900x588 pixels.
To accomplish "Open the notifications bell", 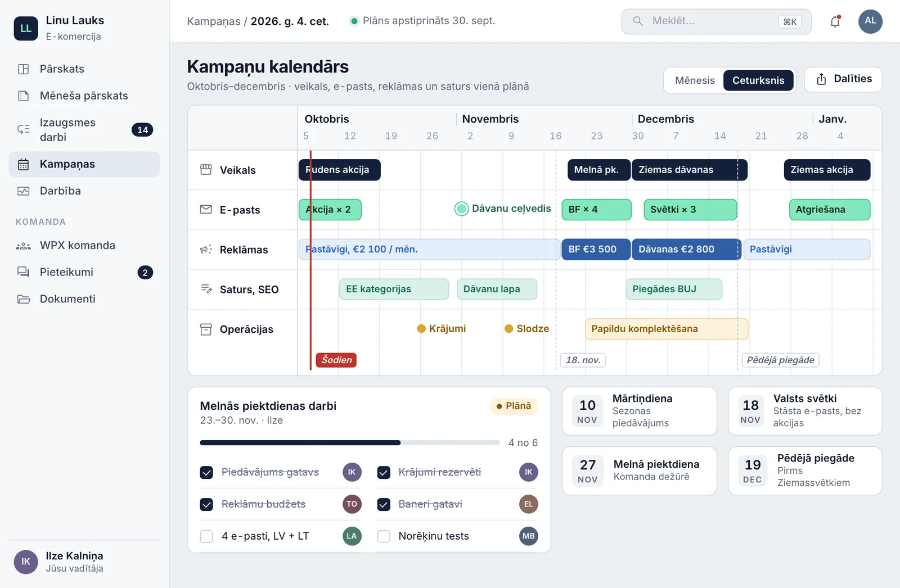I will tap(835, 21).
